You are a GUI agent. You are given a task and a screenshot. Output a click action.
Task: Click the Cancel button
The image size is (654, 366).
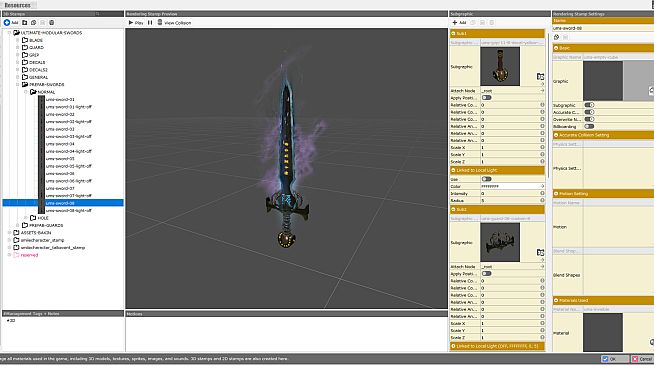(x=642, y=358)
